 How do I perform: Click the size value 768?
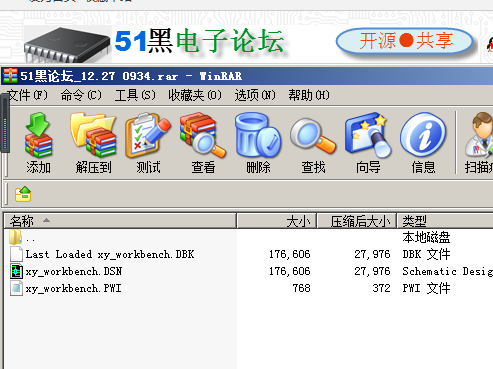point(301,288)
